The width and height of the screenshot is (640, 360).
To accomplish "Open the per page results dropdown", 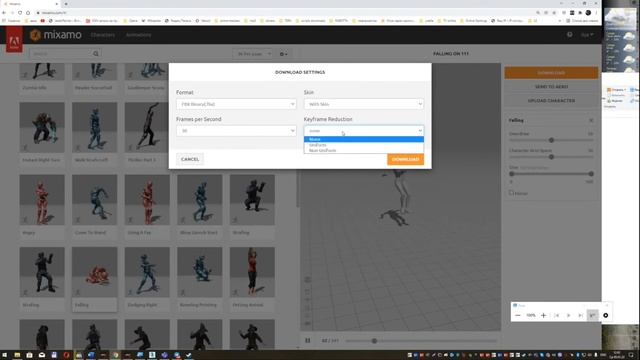I will (252, 54).
